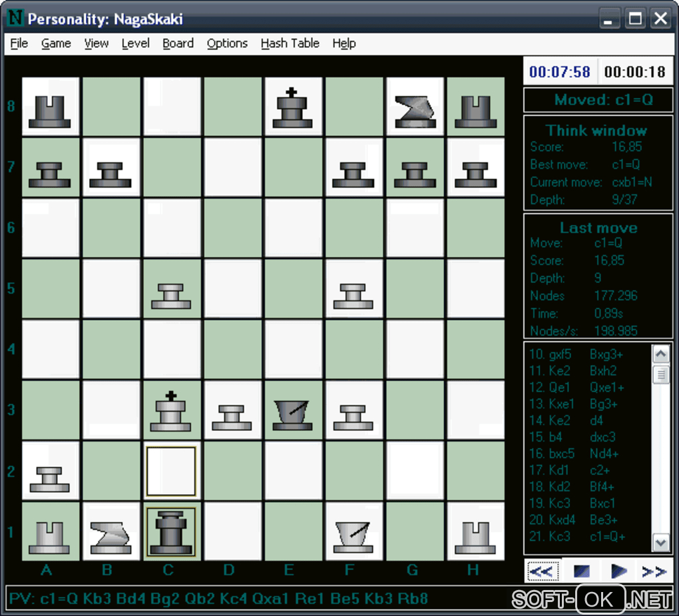This screenshot has width=679, height=616.
Task: Select the white pawn on c5
Action: (171, 296)
